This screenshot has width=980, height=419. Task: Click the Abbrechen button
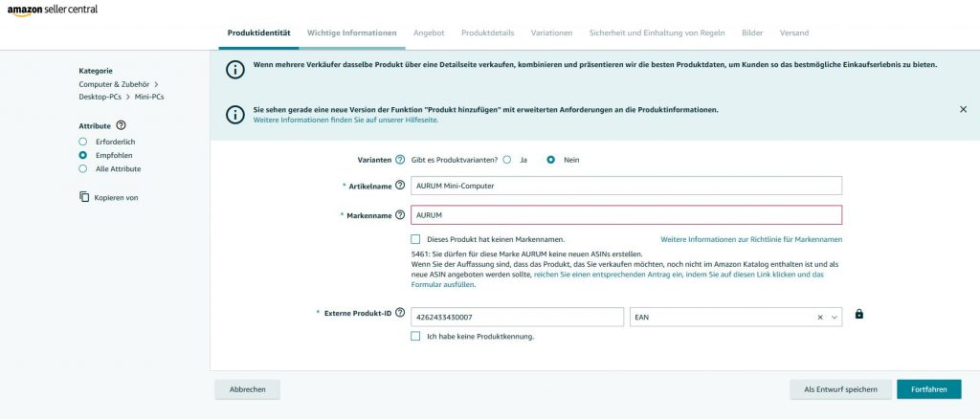click(x=248, y=389)
